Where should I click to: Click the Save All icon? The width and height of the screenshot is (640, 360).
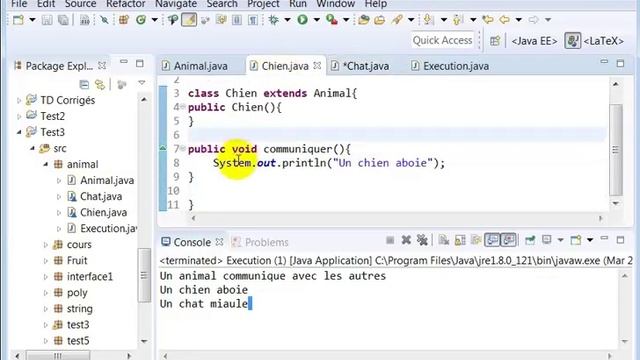(63, 20)
